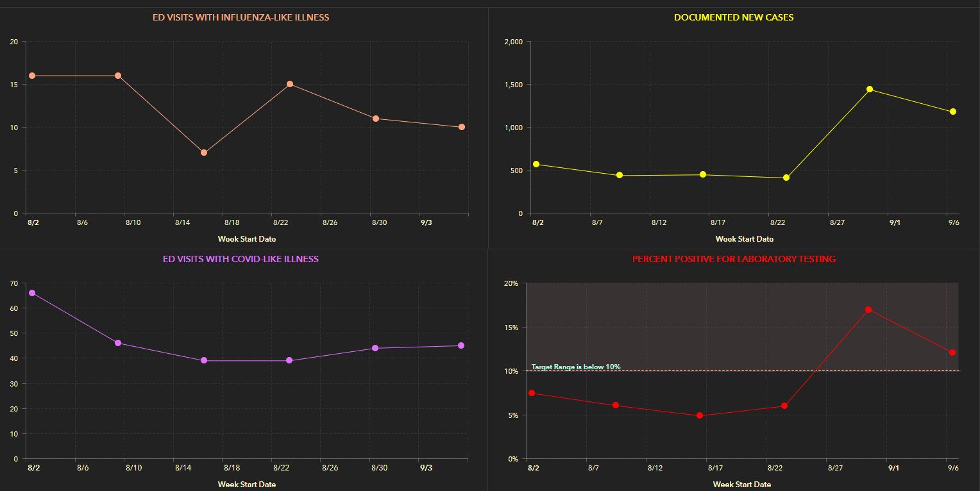
Task: Select the second purple point near value 46
Action: coord(118,343)
